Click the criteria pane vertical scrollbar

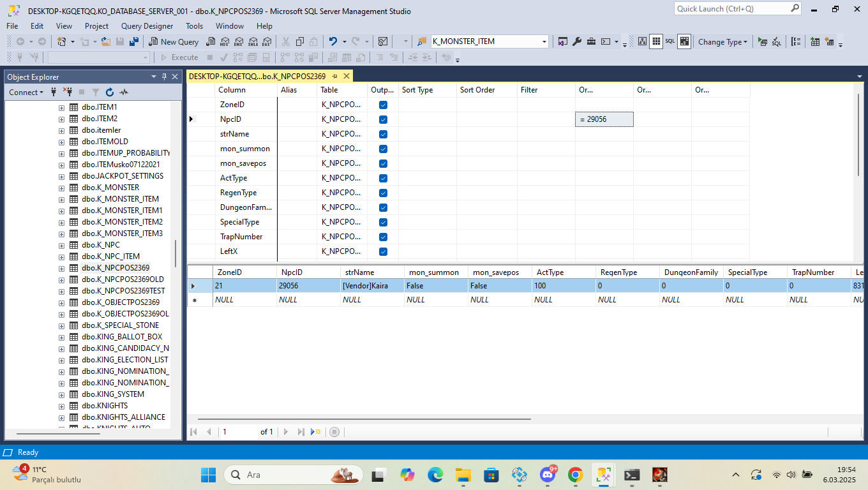859,135
